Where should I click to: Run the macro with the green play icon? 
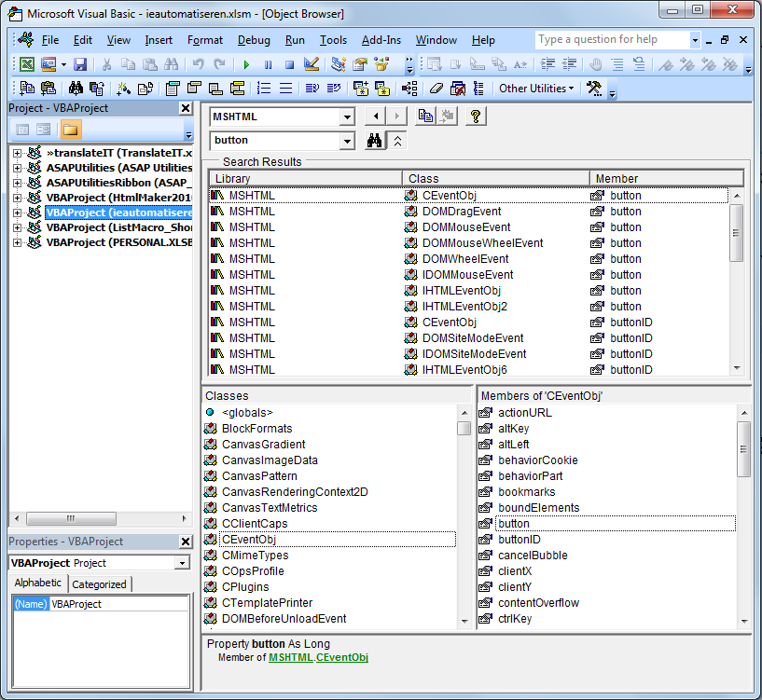(246, 64)
